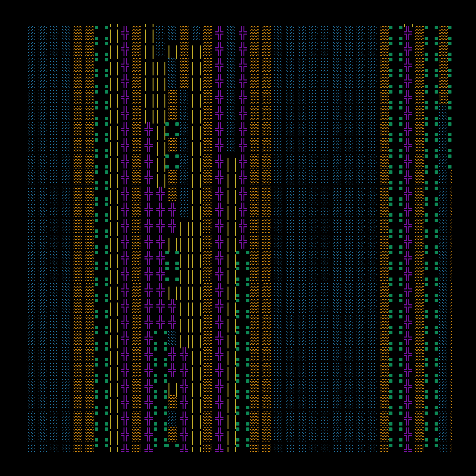Click the green square in the top-right corner

pyautogui.click(x=450, y=28)
